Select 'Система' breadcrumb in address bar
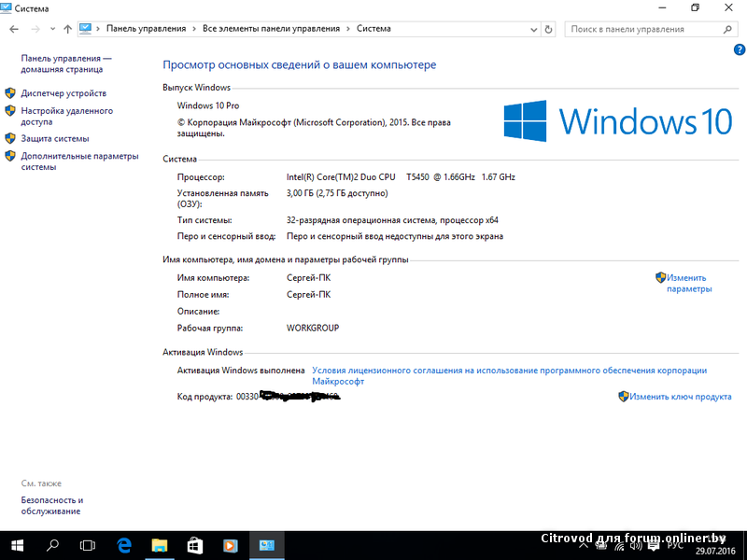747x560 pixels. (x=373, y=29)
